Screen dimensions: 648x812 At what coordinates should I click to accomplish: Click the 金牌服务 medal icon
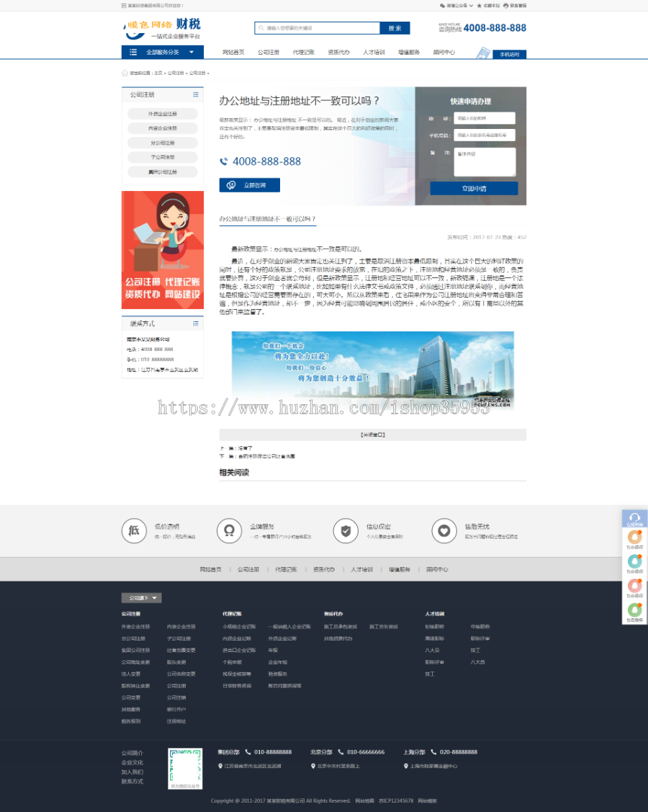point(229,531)
